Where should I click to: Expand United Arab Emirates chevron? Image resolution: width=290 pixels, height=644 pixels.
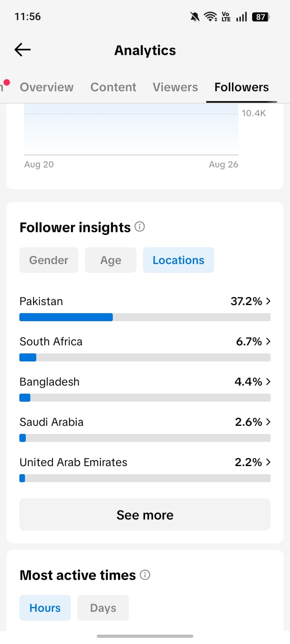268,462
